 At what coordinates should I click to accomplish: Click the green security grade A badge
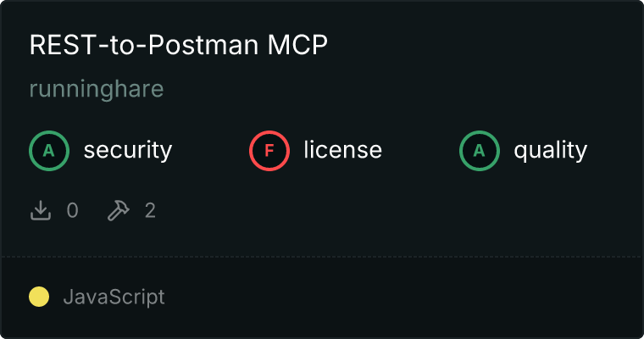pos(49,151)
